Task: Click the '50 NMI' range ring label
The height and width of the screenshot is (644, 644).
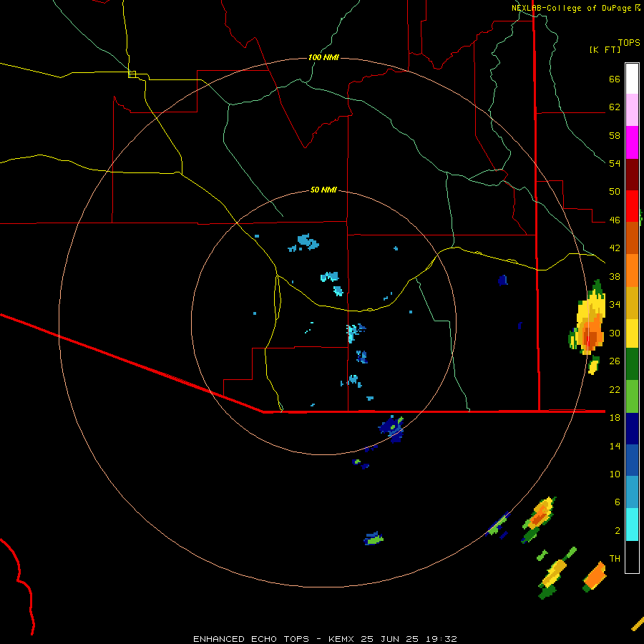Action: (323, 190)
